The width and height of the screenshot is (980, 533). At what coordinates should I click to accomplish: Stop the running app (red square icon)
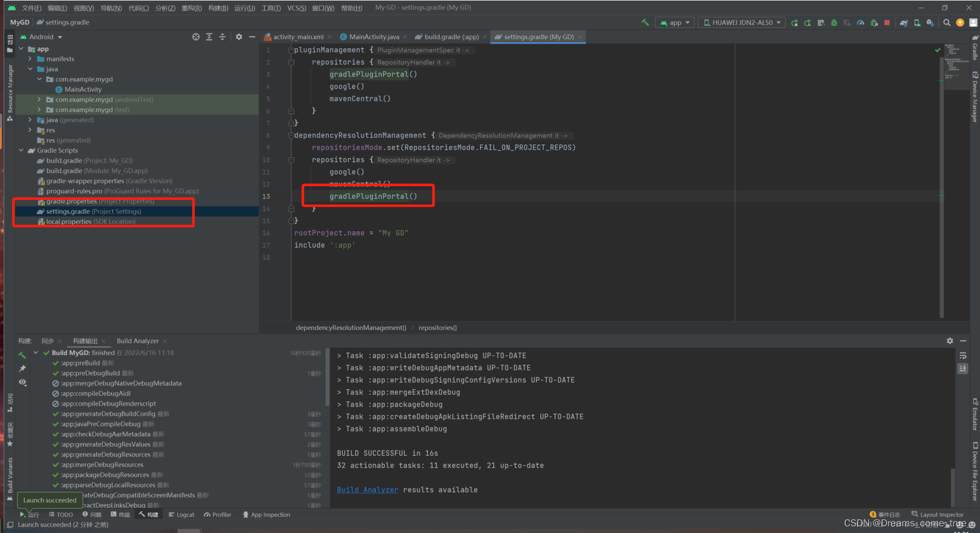(x=887, y=22)
